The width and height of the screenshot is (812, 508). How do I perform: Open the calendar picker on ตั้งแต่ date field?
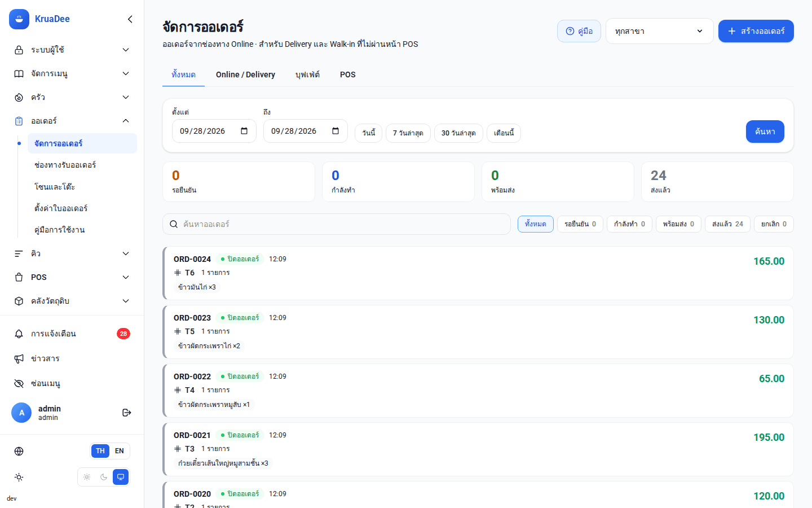pos(244,131)
